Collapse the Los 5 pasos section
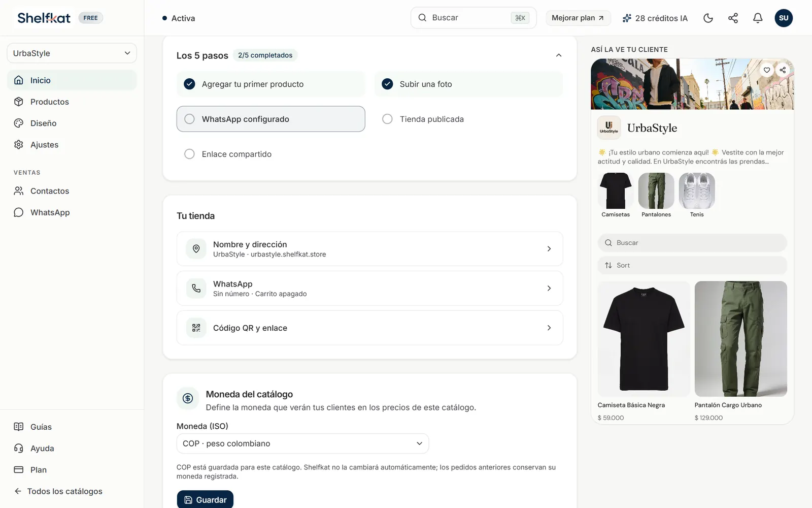The width and height of the screenshot is (812, 508). pyautogui.click(x=559, y=55)
